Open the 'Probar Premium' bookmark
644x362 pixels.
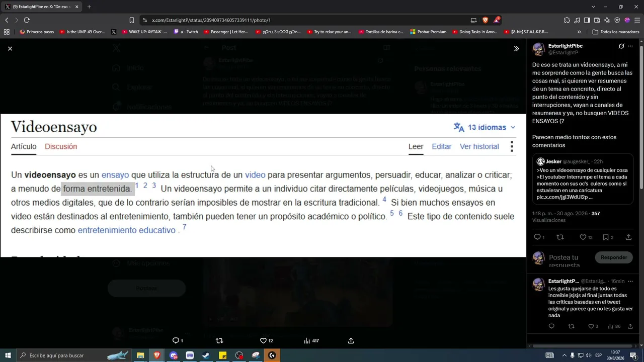pyautogui.click(x=428, y=32)
